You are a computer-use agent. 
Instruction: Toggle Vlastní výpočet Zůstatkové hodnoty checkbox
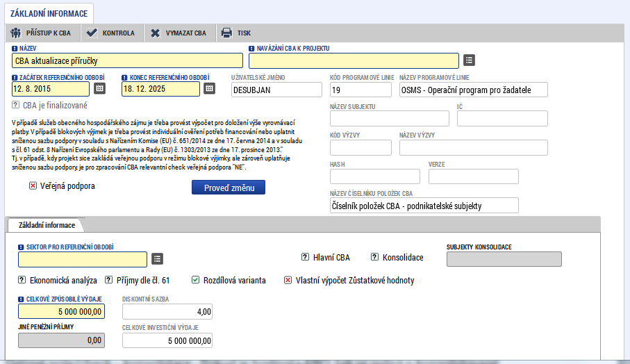click(x=288, y=280)
